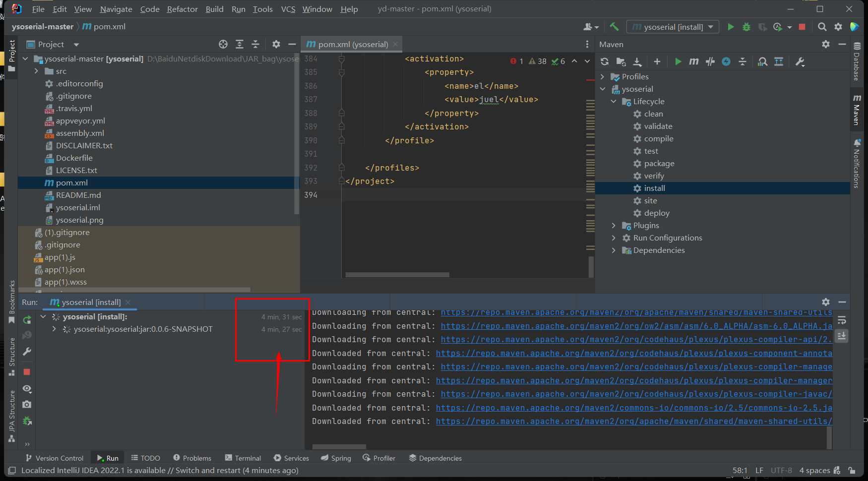Reload All Maven Projects refresh icon
This screenshot has height=481, width=868.
coord(605,61)
